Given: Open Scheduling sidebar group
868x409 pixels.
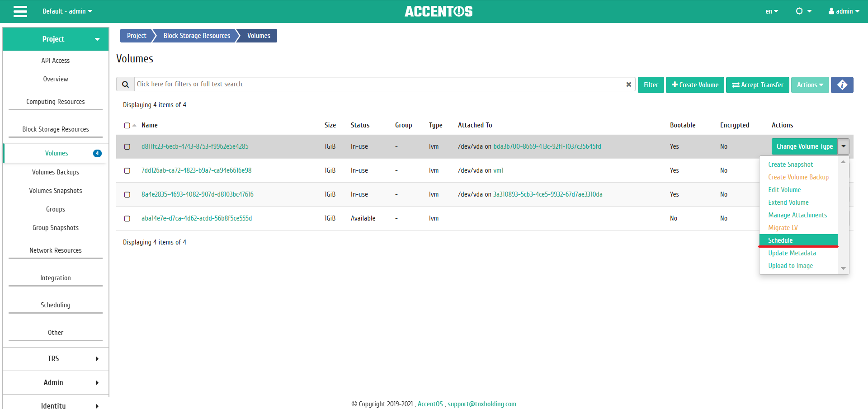Looking at the screenshot, I should tap(56, 305).
